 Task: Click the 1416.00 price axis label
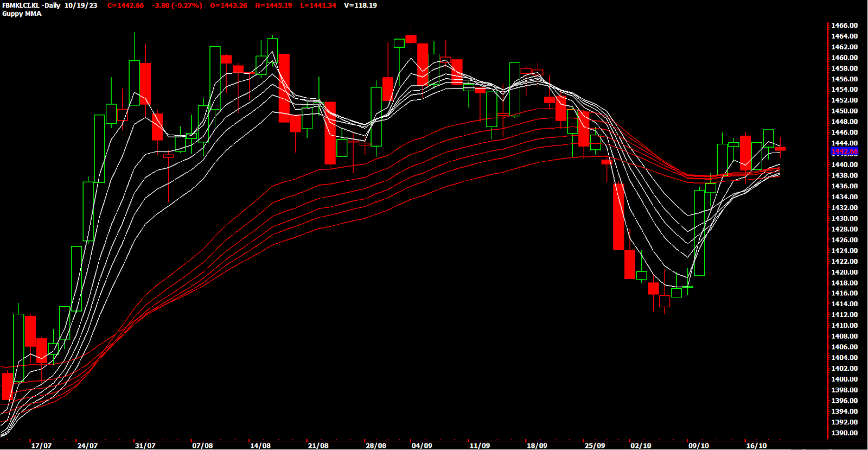tap(844, 293)
